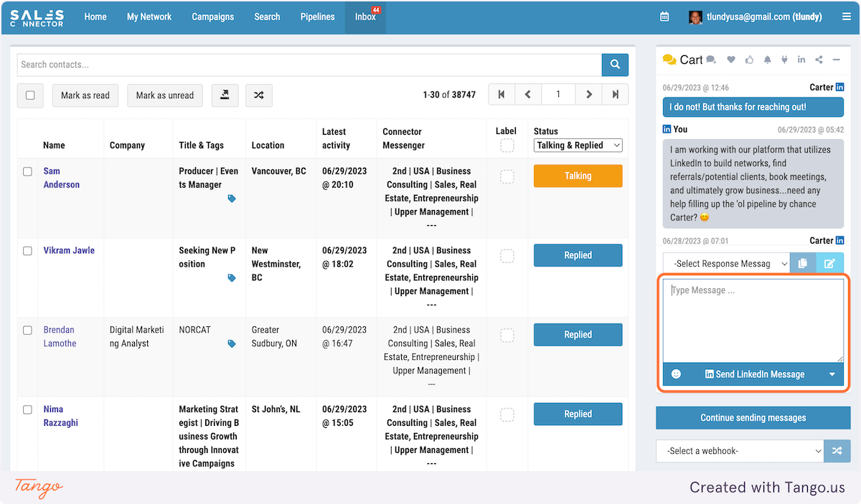Click the Sales Connector logo
This screenshot has width=861, height=504.
pyautogui.click(x=37, y=17)
